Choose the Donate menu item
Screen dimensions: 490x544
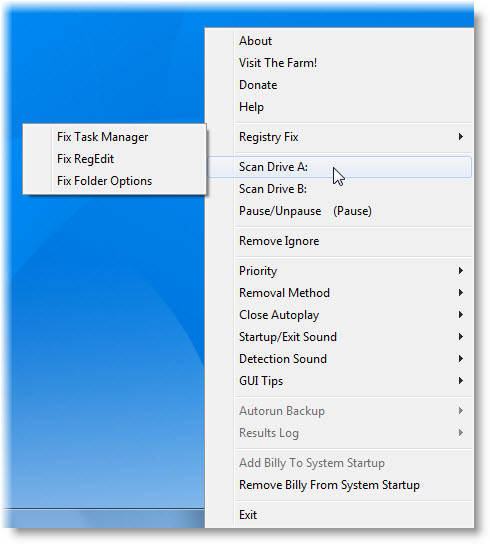pos(339,85)
